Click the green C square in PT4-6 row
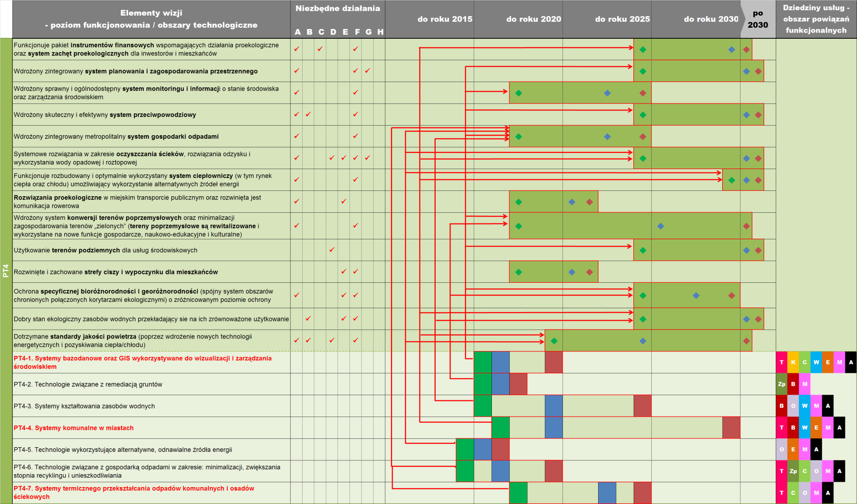This screenshot has width=857, height=504. tap(805, 471)
